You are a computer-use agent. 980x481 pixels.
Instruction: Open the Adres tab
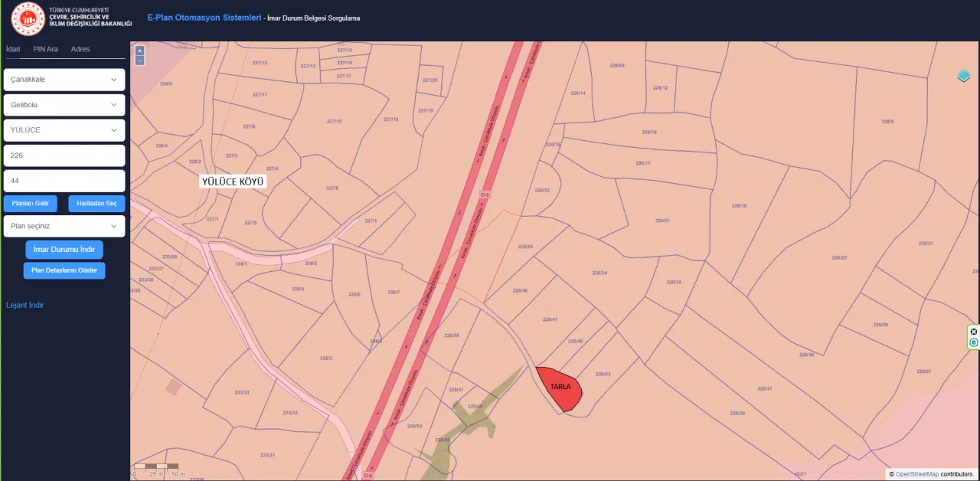tap(80, 49)
